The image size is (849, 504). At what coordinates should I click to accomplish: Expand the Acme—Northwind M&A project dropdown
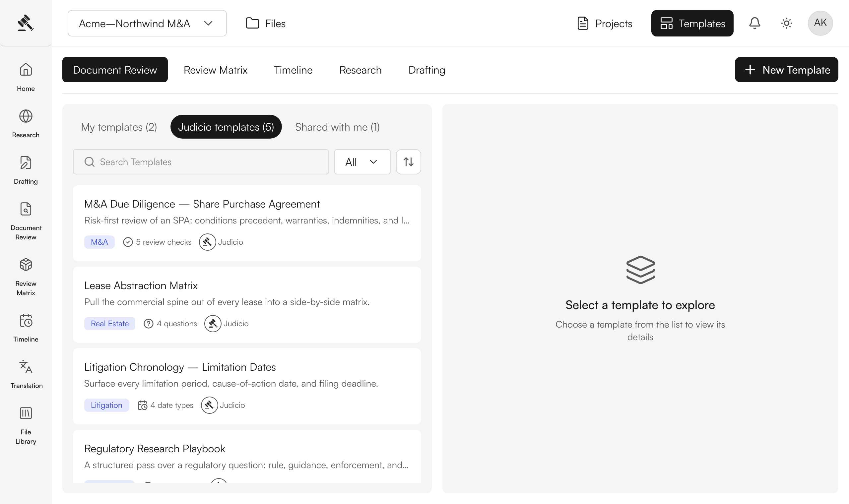tap(147, 23)
